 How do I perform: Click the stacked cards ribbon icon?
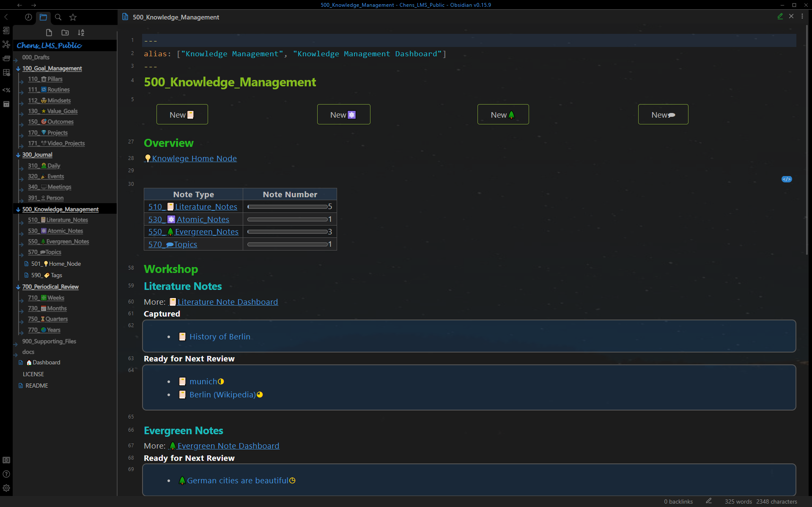tap(6, 58)
